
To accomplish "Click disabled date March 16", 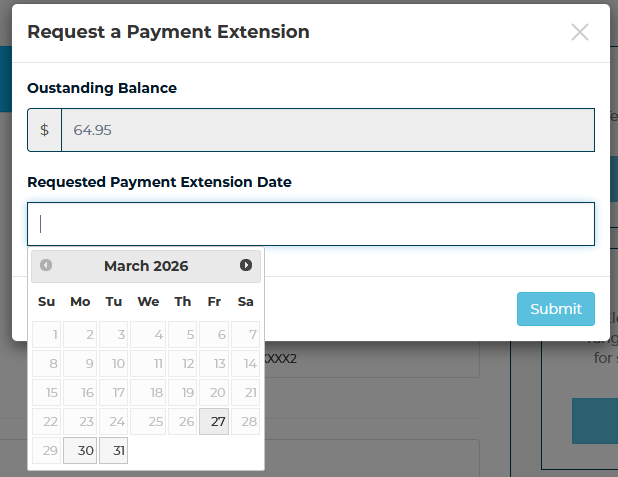I will point(80,393).
